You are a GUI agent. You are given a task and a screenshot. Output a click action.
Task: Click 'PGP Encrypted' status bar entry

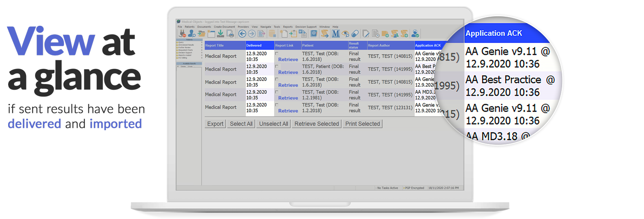pyautogui.click(x=415, y=188)
